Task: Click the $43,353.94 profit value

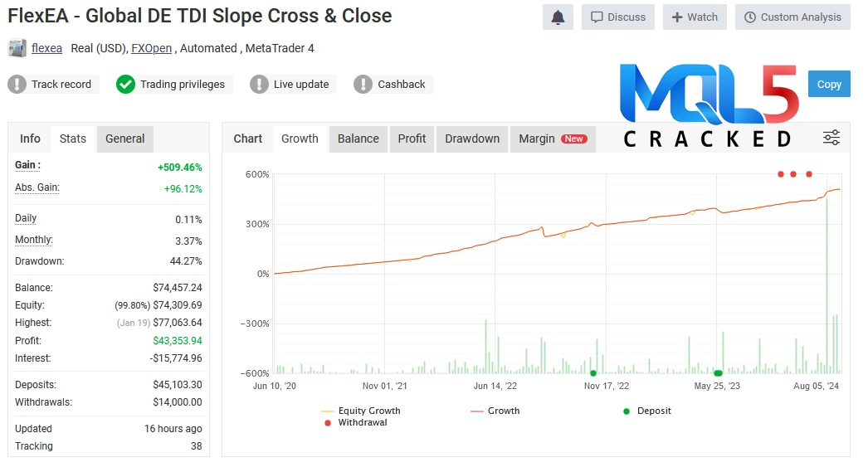Action: (178, 341)
